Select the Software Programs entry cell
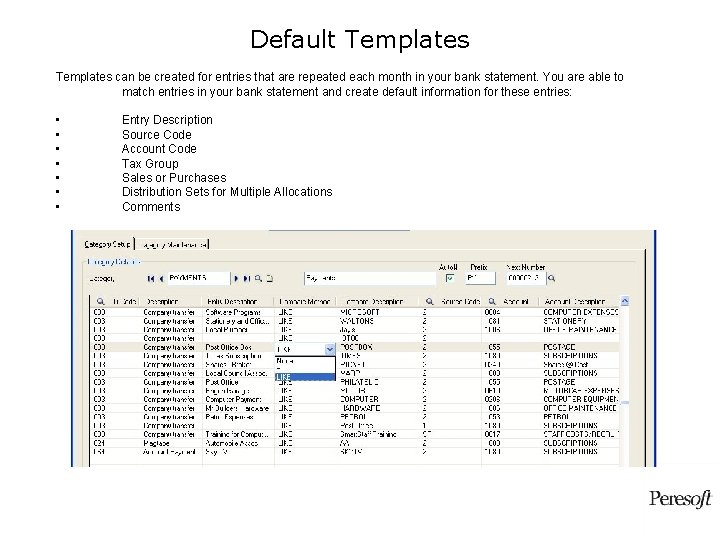This screenshot has width=720, height=540. [x=238, y=312]
